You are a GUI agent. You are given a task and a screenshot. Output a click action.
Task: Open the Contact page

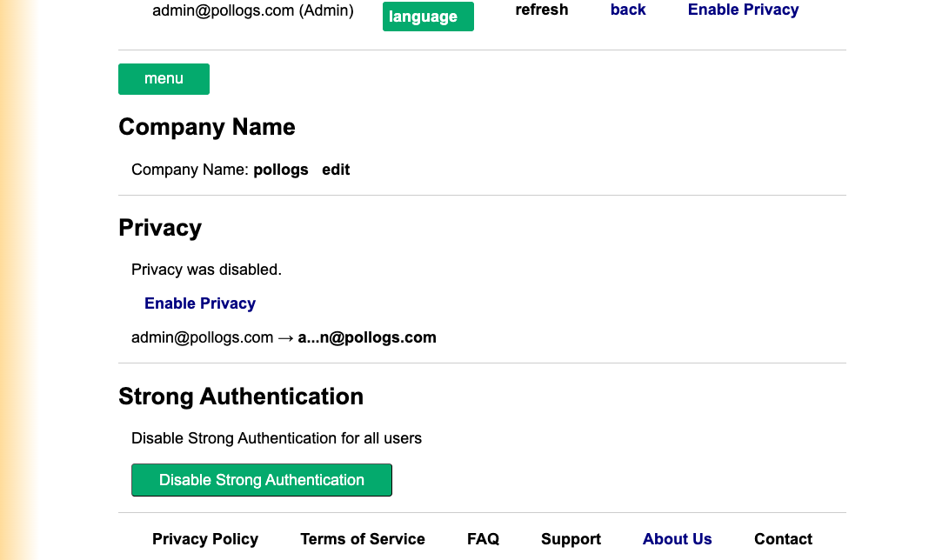pos(783,539)
